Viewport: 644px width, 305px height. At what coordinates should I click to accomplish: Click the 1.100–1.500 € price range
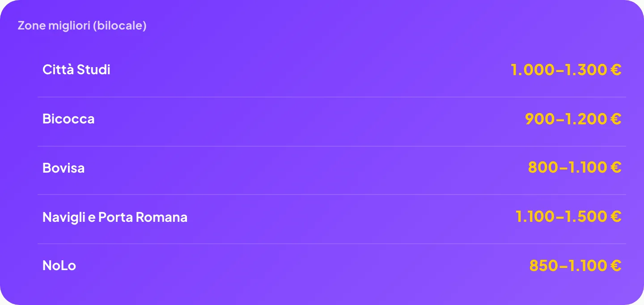(x=568, y=217)
